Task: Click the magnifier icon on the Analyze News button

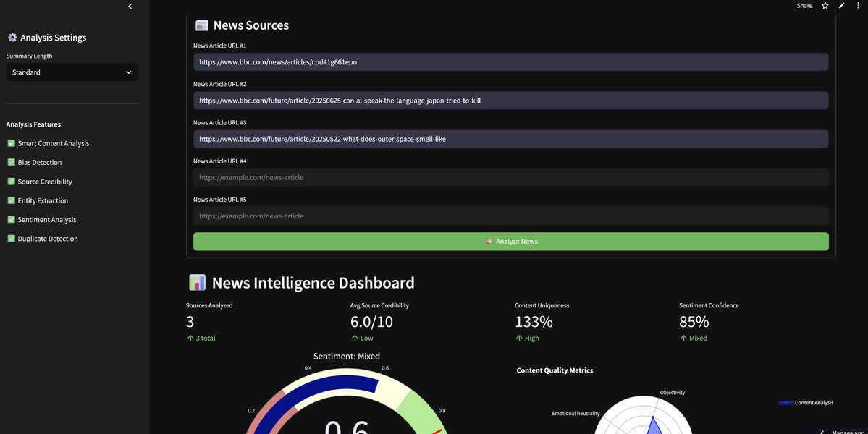Action: [x=490, y=241]
